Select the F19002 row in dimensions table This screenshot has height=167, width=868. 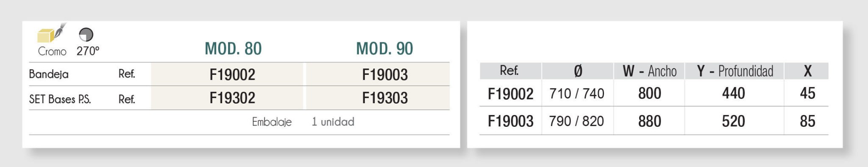point(654,93)
